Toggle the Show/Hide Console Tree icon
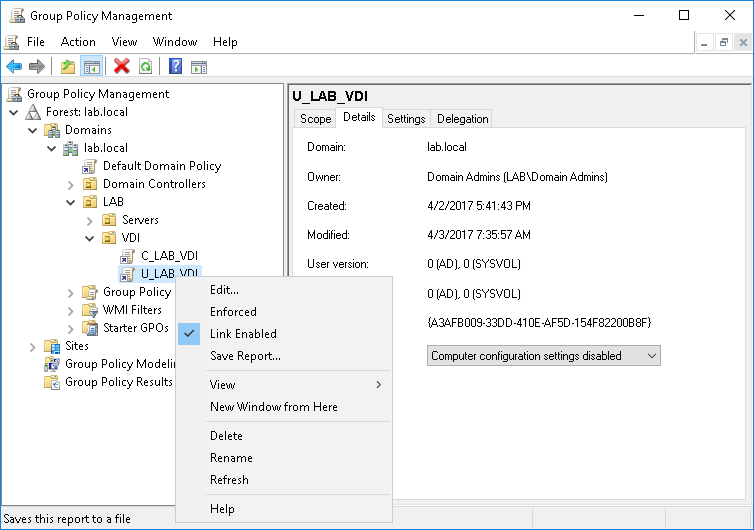Viewport: 754px width, 530px height. click(x=91, y=66)
